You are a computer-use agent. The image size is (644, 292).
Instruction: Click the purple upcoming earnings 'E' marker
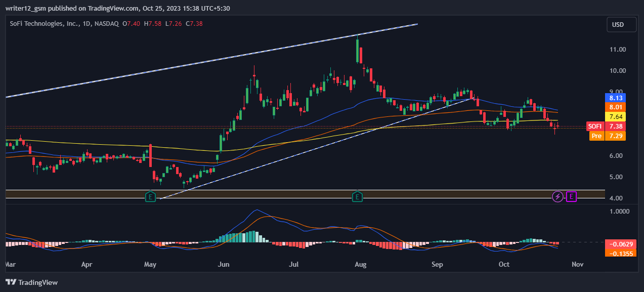[x=571, y=196]
